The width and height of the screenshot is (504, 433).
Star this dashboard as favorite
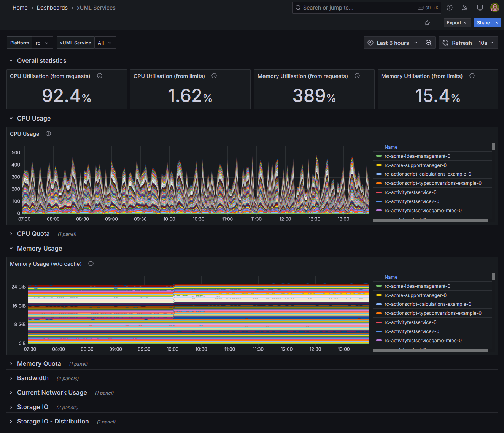pos(427,23)
